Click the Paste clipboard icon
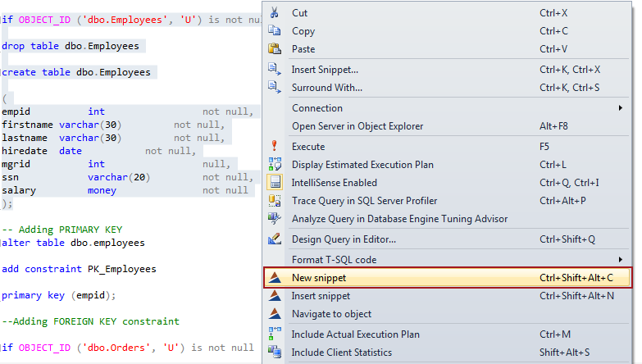This screenshot has width=642, height=364. coord(275,49)
